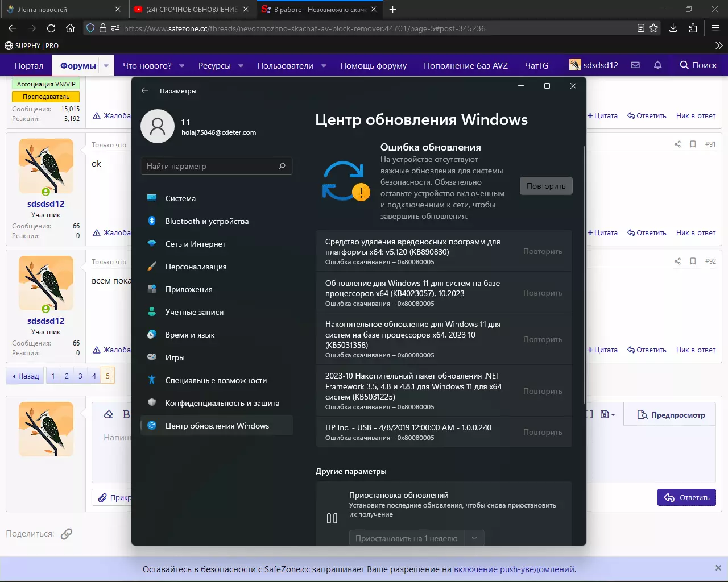The width and height of the screenshot is (728, 582).
Task: Retry the HP Inc. USB driver update
Action: point(543,432)
